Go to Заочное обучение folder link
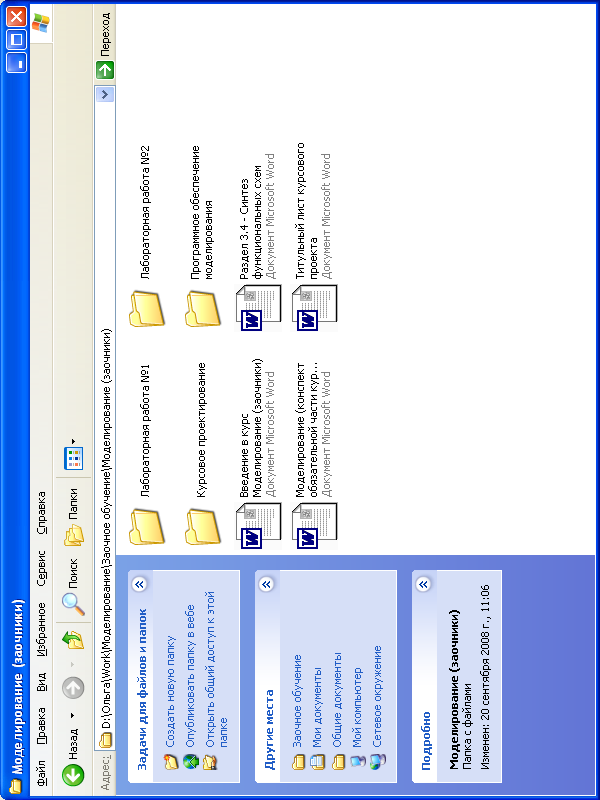This screenshot has width=600, height=800. (297, 701)
